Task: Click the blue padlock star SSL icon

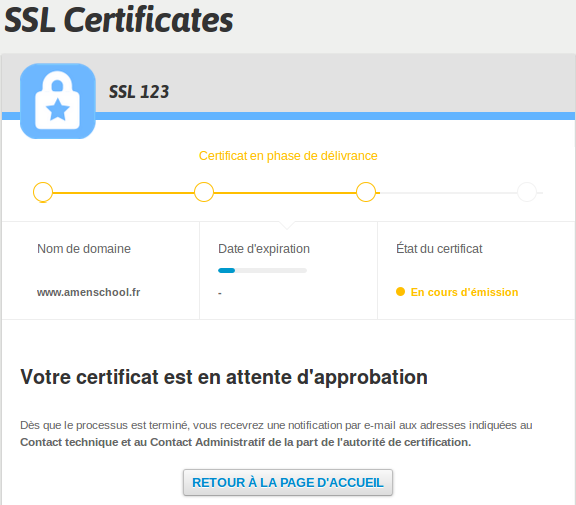Action: [58, 101]
